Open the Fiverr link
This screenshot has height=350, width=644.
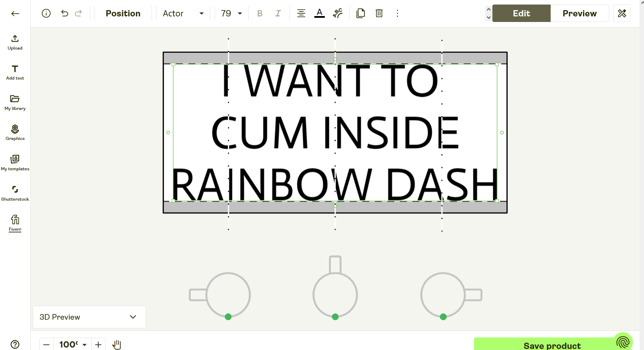15,223
